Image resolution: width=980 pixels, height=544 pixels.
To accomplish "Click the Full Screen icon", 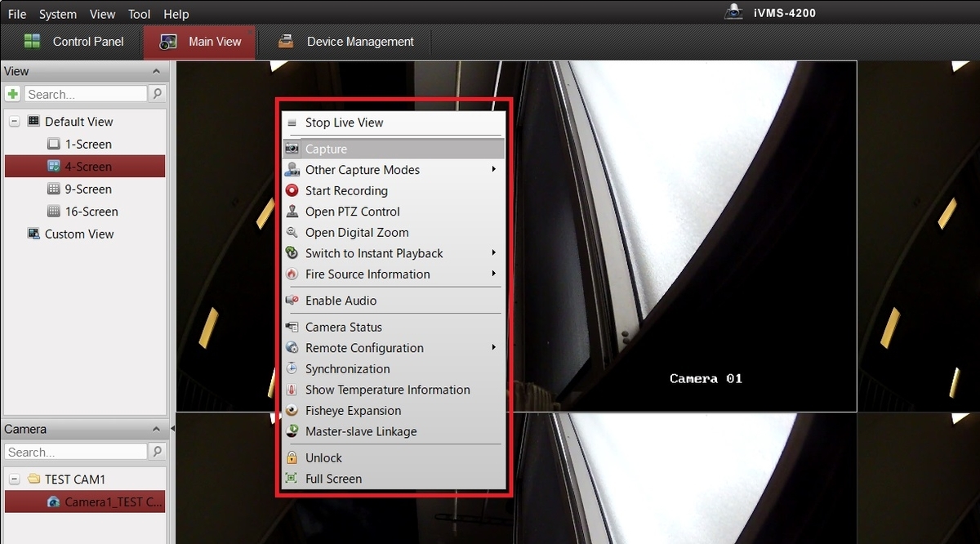I will [292, 479].
